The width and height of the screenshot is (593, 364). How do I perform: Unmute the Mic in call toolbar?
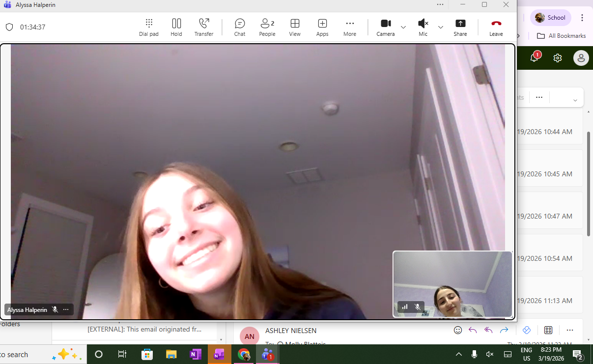click(x=423, y=27)
